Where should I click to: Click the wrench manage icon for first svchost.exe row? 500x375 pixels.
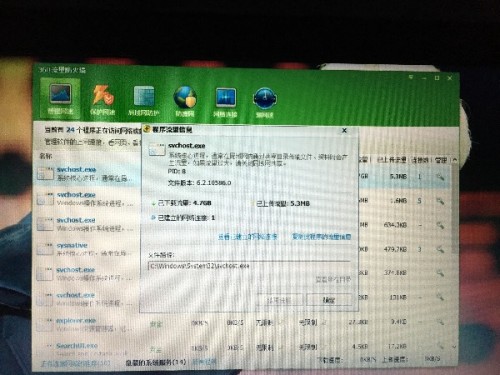[x=440, y=177]
